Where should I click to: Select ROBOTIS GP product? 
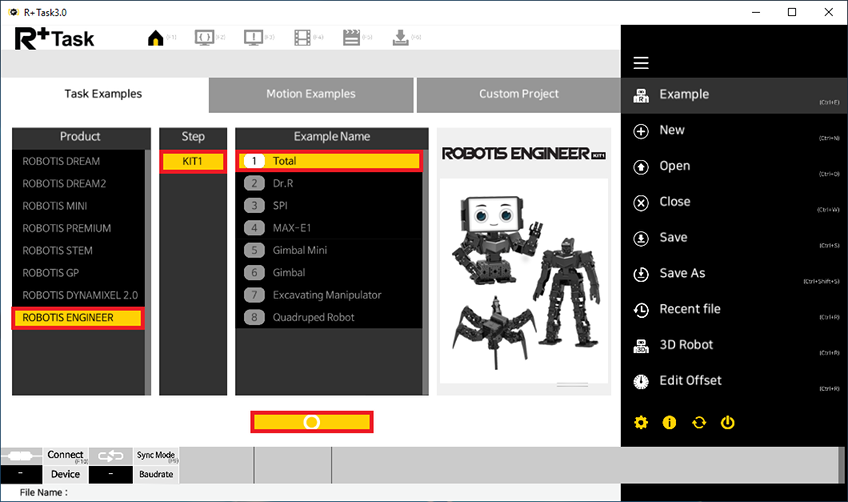coord(78,273)
